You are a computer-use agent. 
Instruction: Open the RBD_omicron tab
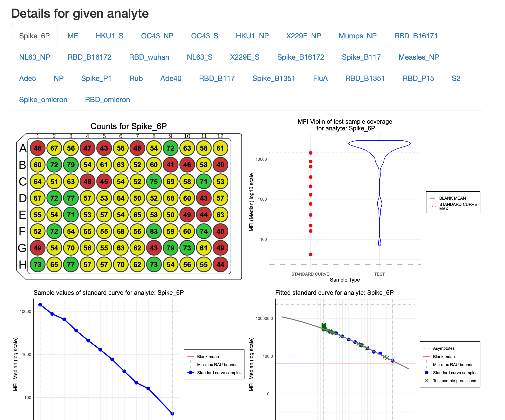(x=108, y=100)
